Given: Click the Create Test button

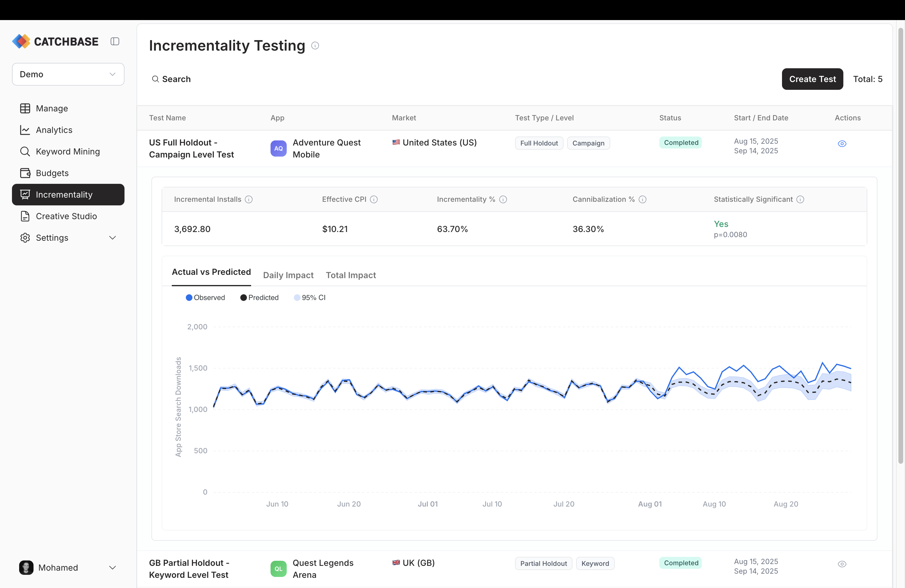Looking at the screenshot, I should click(x=812, y=79).
